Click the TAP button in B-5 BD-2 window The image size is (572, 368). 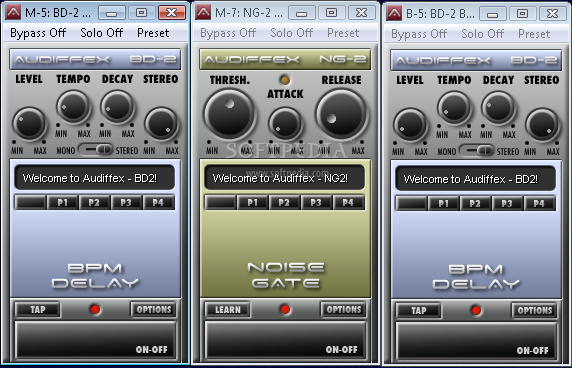(x=418, y=311)
